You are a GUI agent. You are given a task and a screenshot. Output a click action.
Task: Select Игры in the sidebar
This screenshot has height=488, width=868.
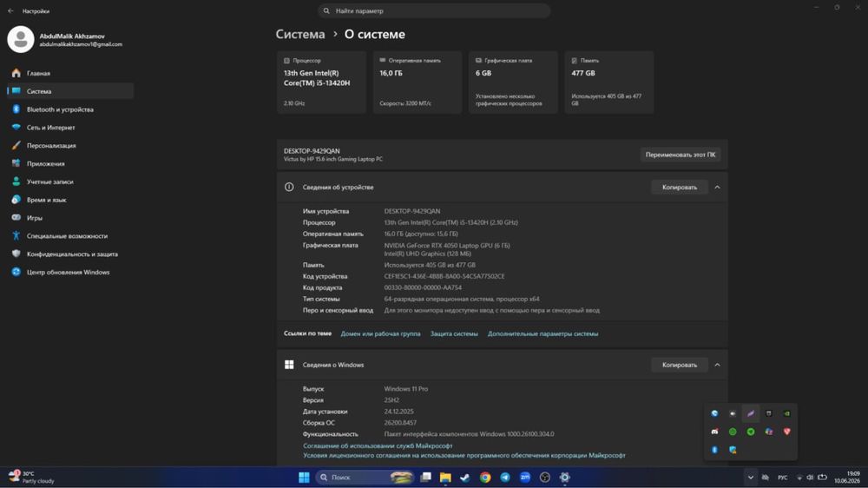click(x=70, y=218)
